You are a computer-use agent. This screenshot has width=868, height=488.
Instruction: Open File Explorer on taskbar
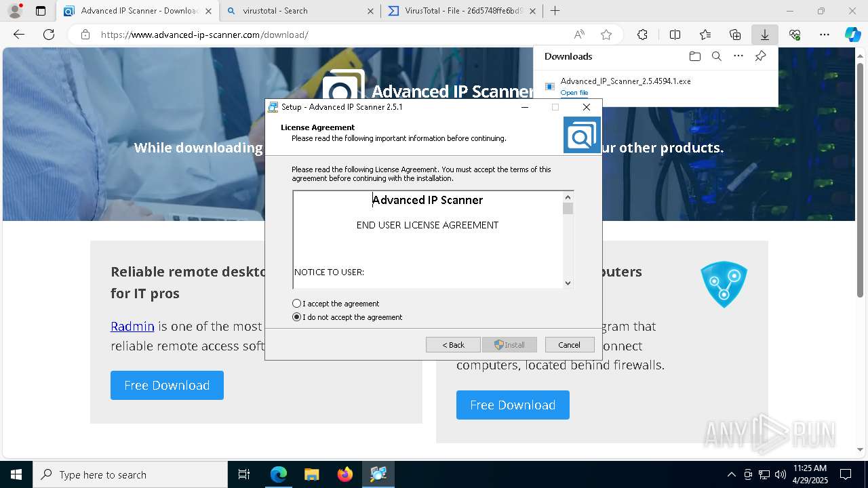click(x=311, y=474)
